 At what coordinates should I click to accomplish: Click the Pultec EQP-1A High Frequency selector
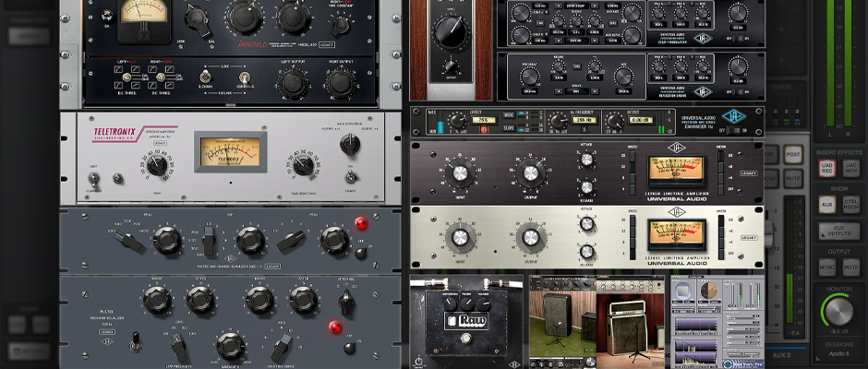pos(281,347)
